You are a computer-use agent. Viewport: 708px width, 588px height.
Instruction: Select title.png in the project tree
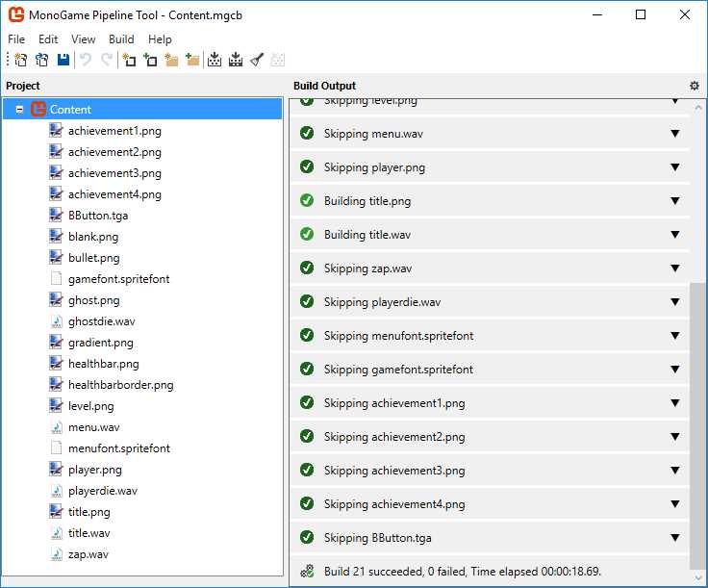click(x=88, y=512)
